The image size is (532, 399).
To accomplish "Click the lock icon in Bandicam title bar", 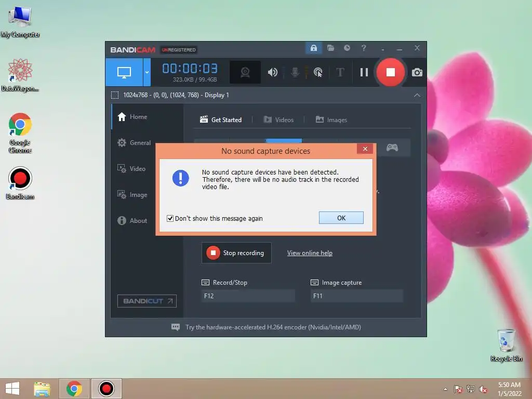I will point(313,48).
